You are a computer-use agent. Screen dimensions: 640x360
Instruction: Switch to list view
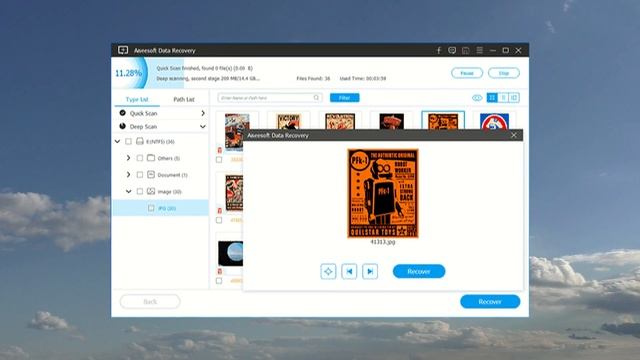click(x=503, y=98)
